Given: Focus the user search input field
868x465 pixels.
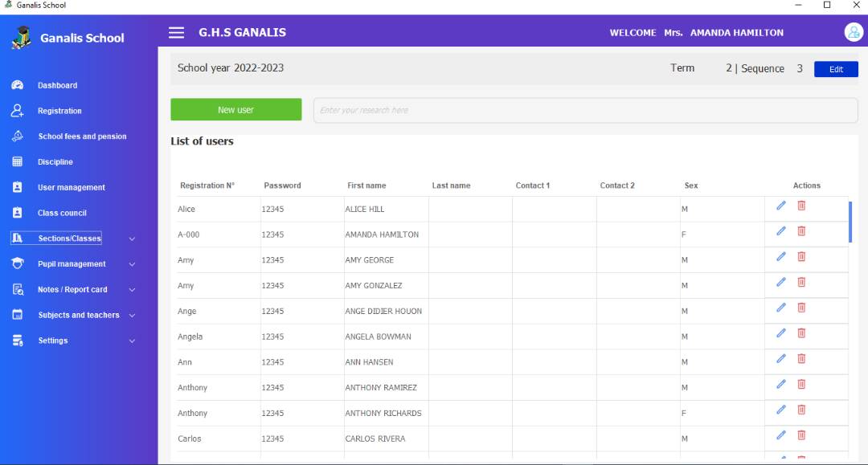Looking at the screenshot, I should [586, 110].
